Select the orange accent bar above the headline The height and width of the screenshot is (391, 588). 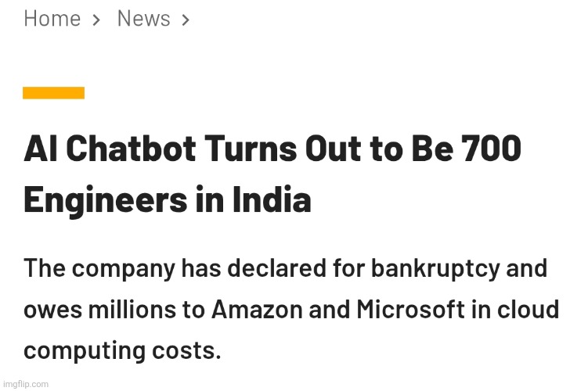53,93
